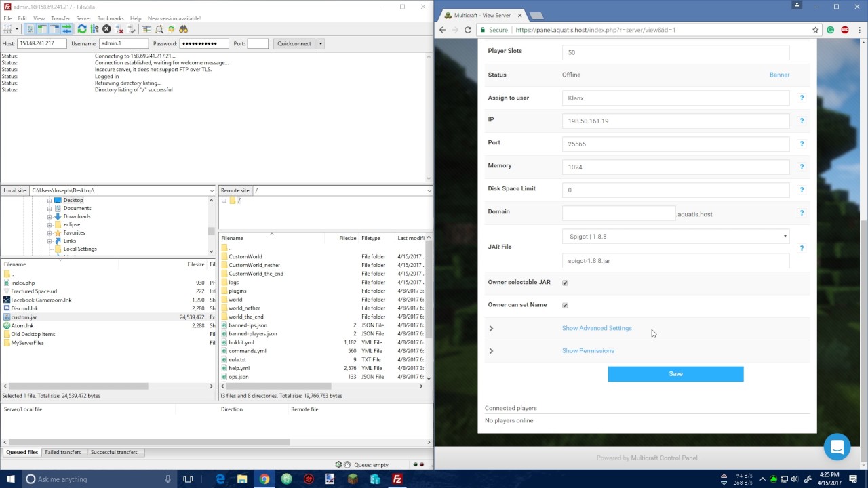Toggle local directory tree view icon
This screenshot has height=488, width=868.
tap(42, 29)
